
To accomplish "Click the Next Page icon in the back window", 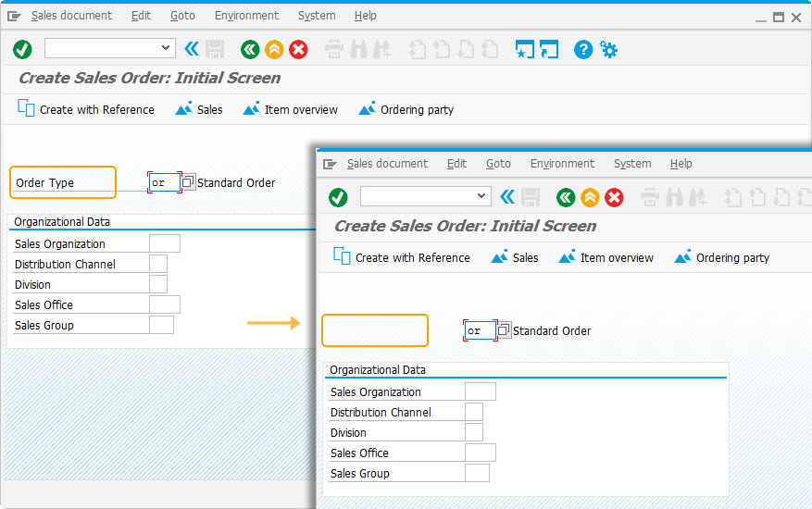I will point(466,50).
